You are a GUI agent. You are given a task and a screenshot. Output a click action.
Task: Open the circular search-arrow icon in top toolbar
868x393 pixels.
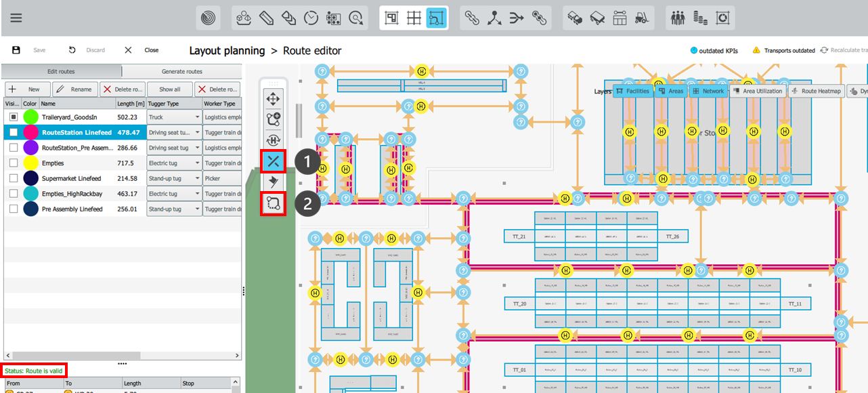(355, 18)
